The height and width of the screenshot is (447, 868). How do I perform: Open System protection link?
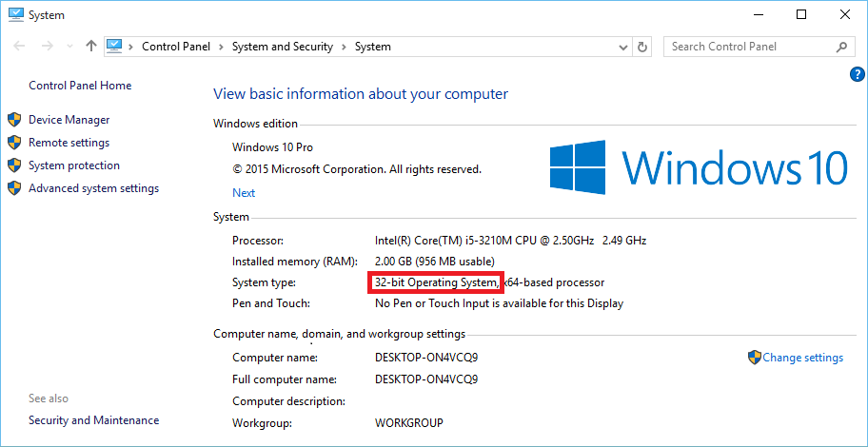[74, 165]
